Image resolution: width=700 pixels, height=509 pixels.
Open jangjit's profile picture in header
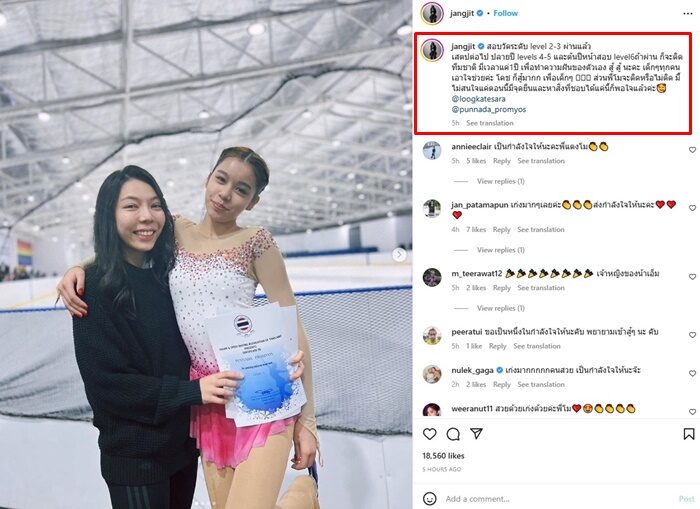pos(432,13)
